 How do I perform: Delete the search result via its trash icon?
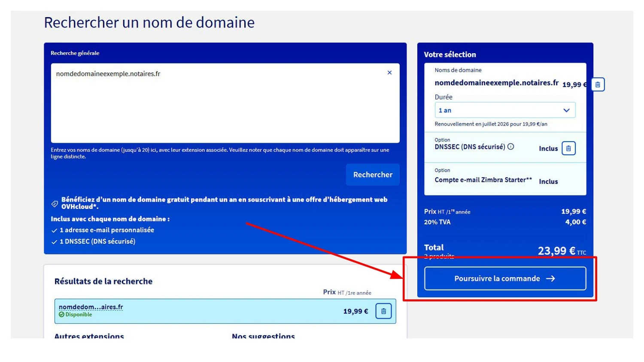(x=384, y=311)
